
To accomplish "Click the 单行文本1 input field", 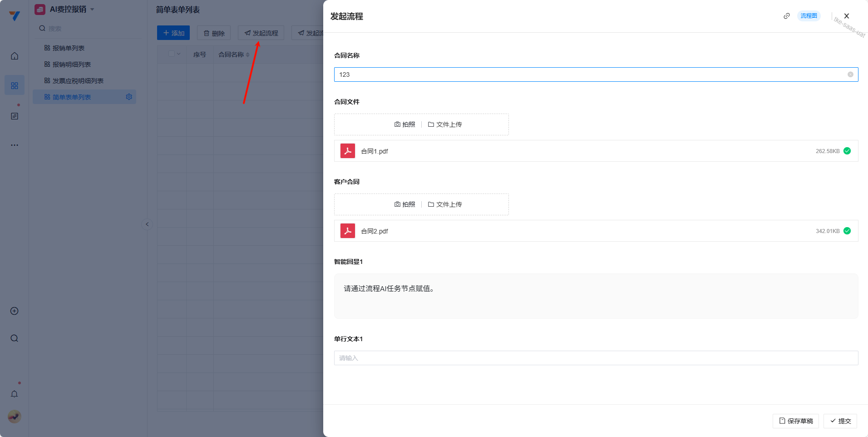I will click(596, 358).
